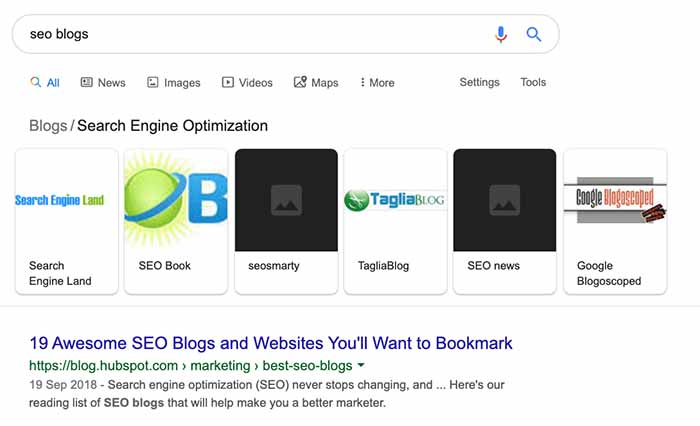The image size is (700, 426).
Task: Click the microphone voice search icon
Action: tap(501, 34)
